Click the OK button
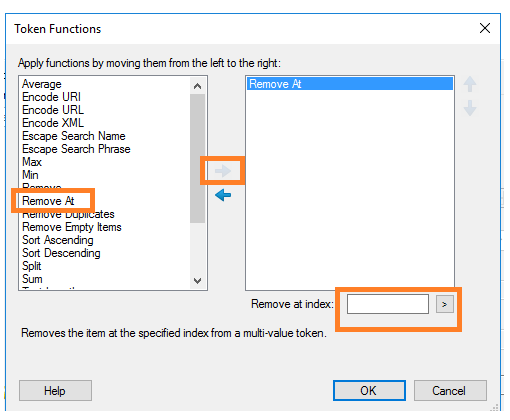This screenshot has height=420, width=510. pos(369,390)
